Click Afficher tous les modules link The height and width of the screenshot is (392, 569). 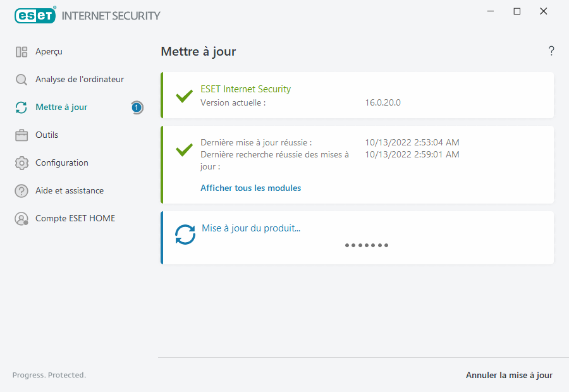coord(250,188)
